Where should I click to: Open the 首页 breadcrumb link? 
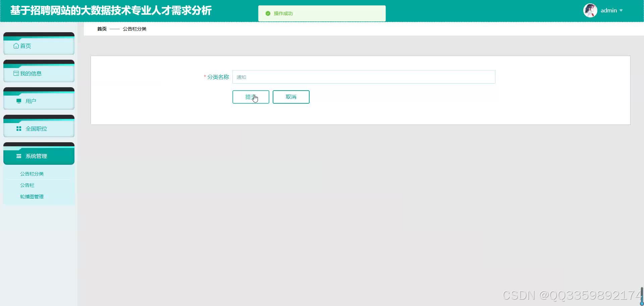pyautogui.click(x=101, y=29)
